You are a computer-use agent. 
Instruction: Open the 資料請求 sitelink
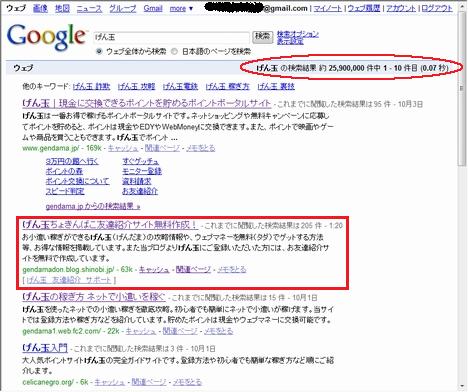pos(137,181)
